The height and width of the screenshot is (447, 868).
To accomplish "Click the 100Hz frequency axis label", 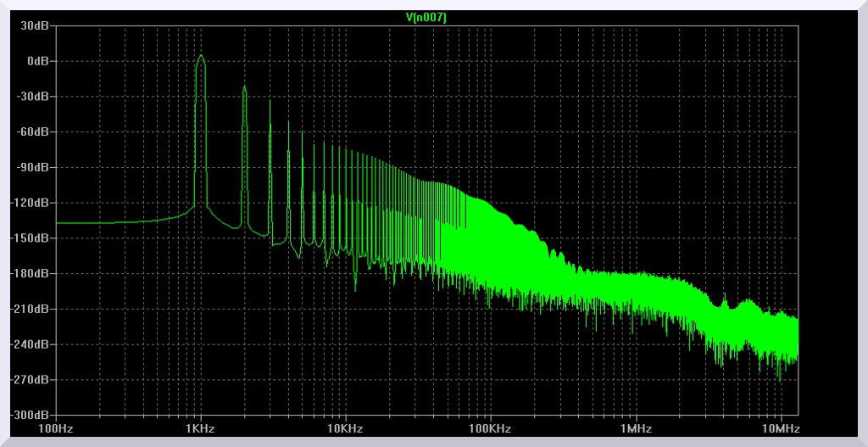I will 56,429.
